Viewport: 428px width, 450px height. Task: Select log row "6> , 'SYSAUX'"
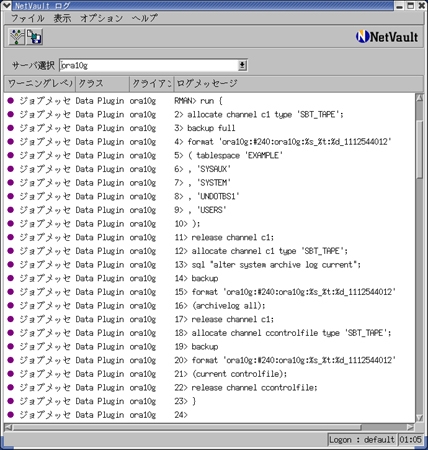[x=210, y=169]
